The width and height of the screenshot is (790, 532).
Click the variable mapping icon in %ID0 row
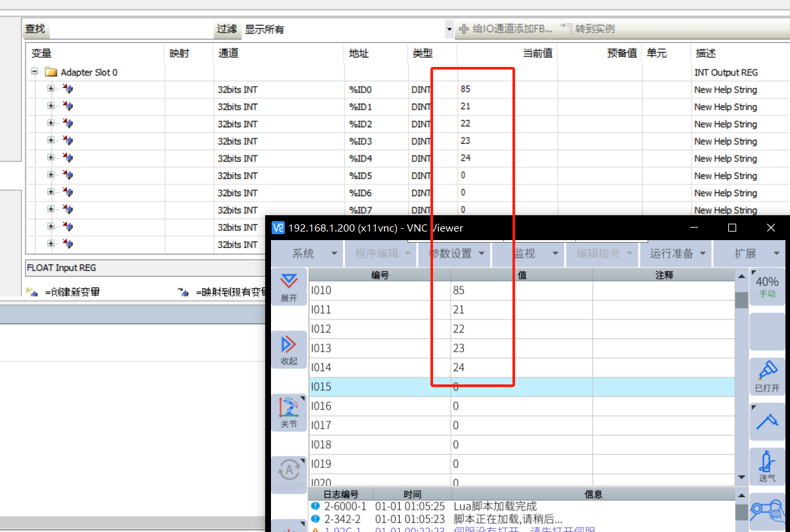(68, 89)
